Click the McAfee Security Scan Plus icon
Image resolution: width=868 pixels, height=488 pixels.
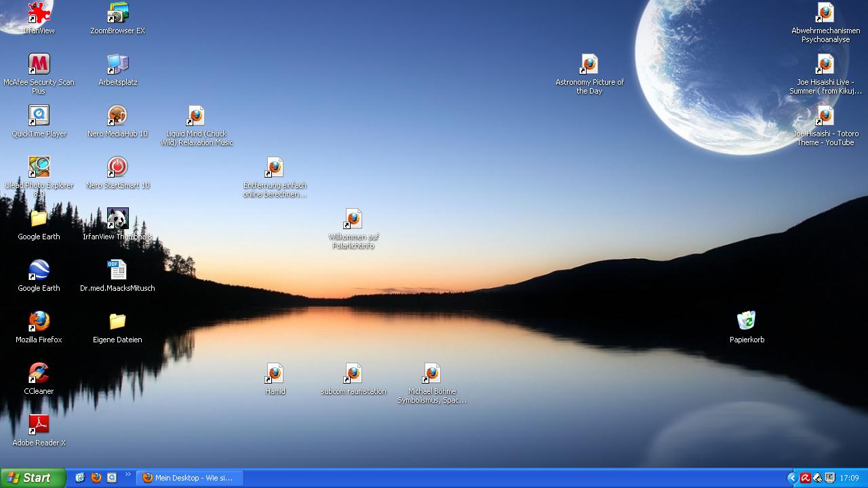pyautogui.click(x=39, y=65)
